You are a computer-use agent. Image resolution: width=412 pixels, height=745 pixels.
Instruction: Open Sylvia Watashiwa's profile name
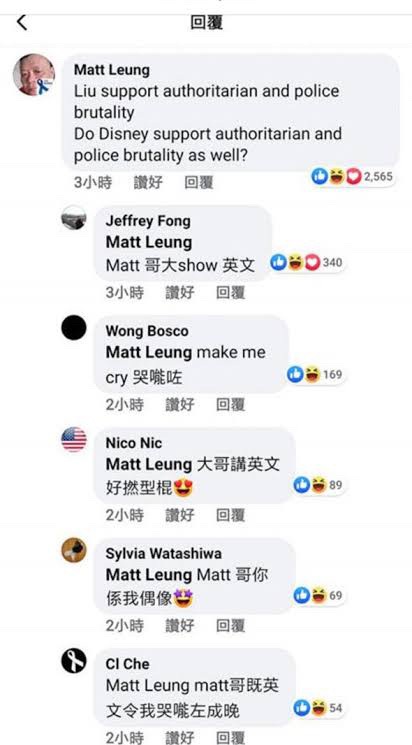[x=163, y=554]
